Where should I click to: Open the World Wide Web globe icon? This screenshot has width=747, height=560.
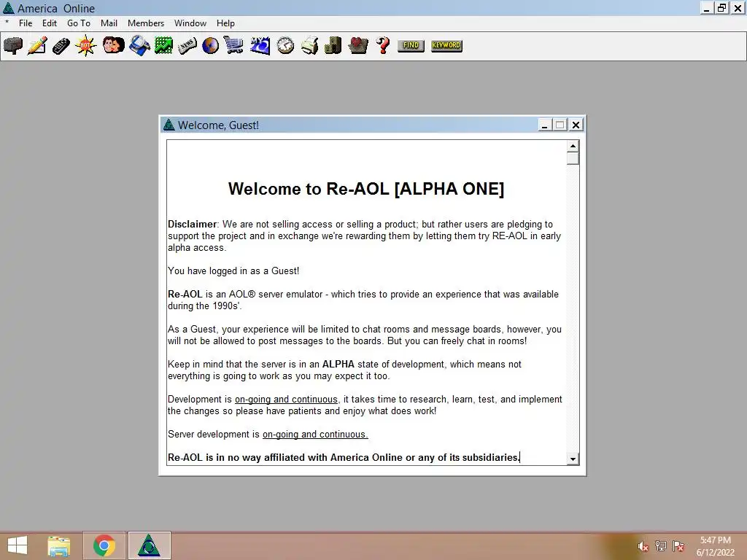tap(210, 46)
